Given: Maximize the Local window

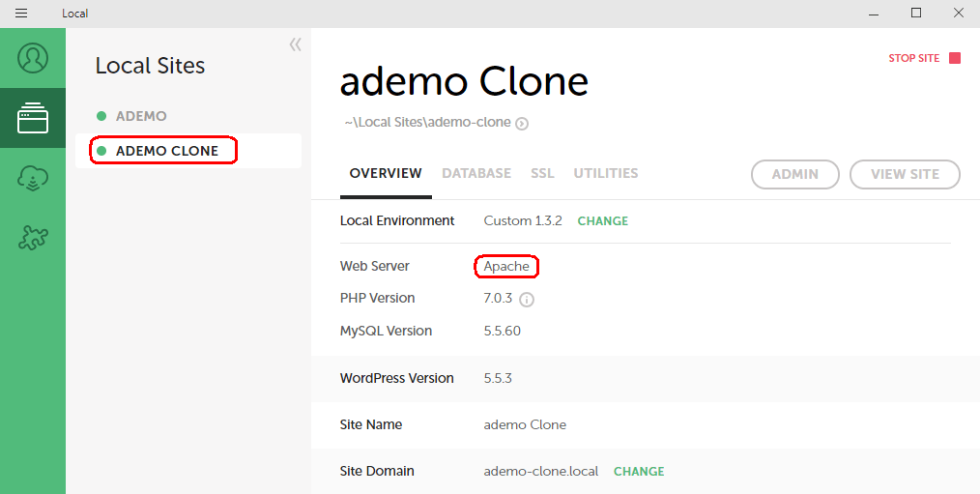Looking at the screenshot, I should point(915,14).
